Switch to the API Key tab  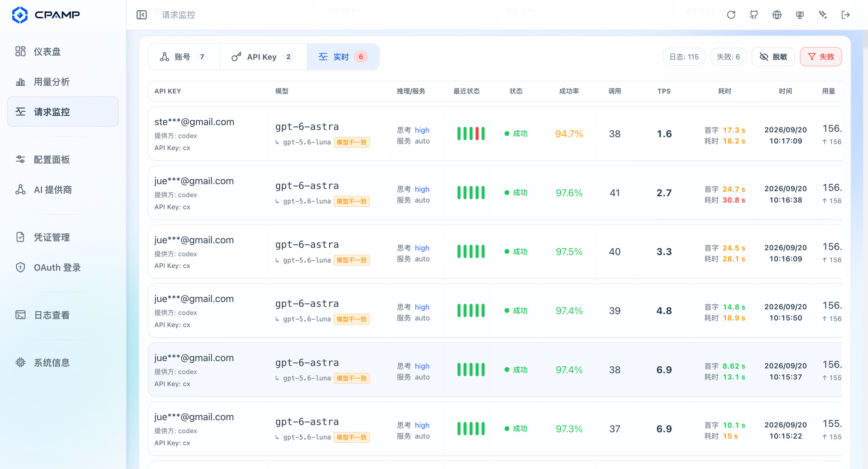click(x=263, y=57)
